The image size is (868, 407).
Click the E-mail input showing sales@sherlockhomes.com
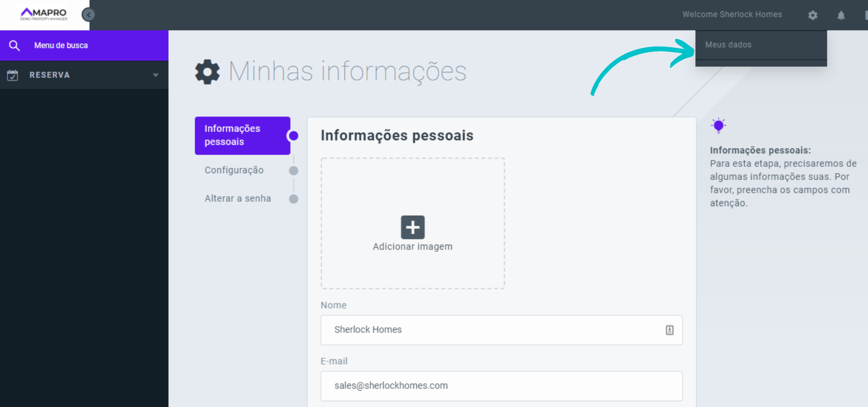501,386
